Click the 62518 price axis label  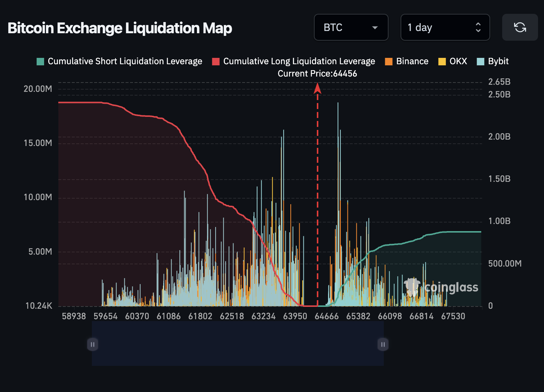click(232, 316)
